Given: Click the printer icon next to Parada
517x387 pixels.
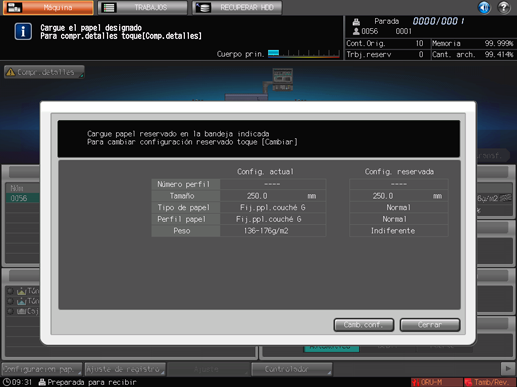Looking at the screenshot, I should point(356,22).
